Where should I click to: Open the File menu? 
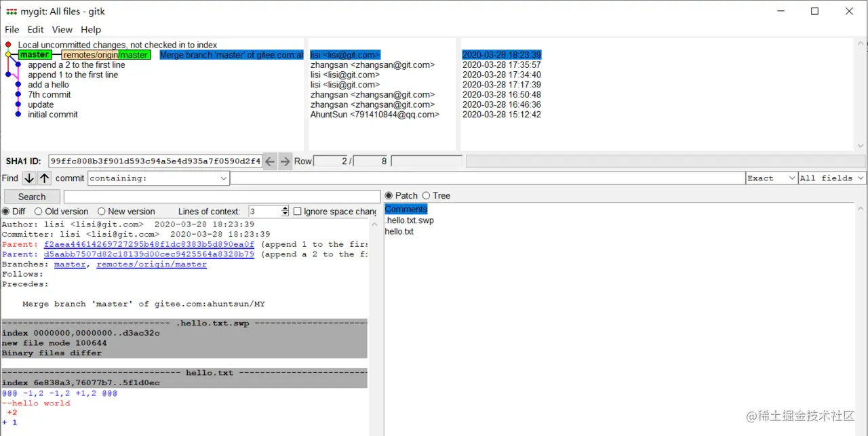(x=12, y=30)
